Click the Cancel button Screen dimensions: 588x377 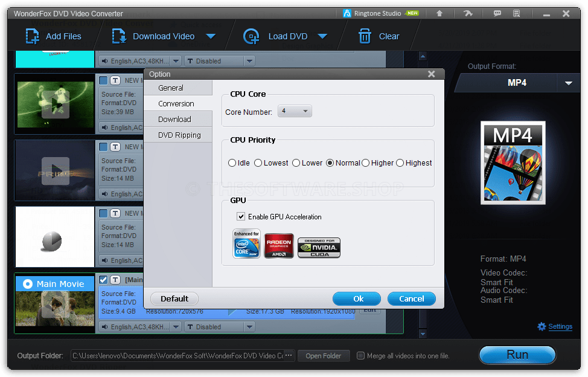[x=411, y=298]
